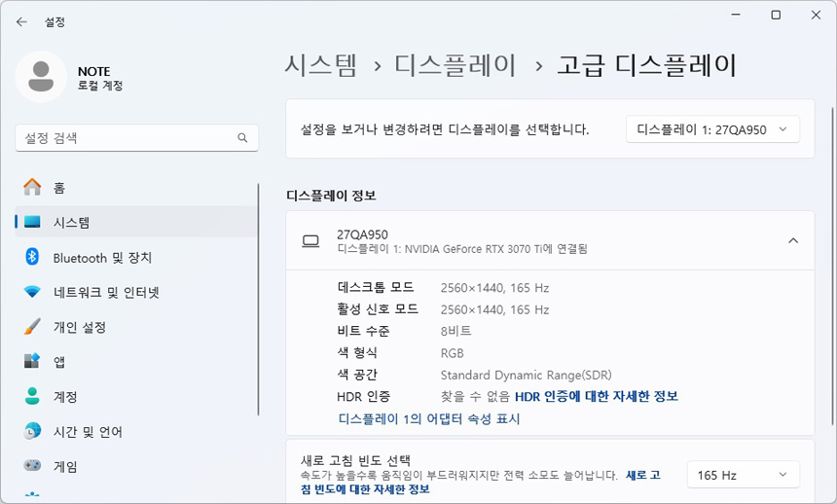Screen dimensions: 837x504
Task: Click the 설정 검색 search field
Action: pyautogui.click(x=127, y=138)
